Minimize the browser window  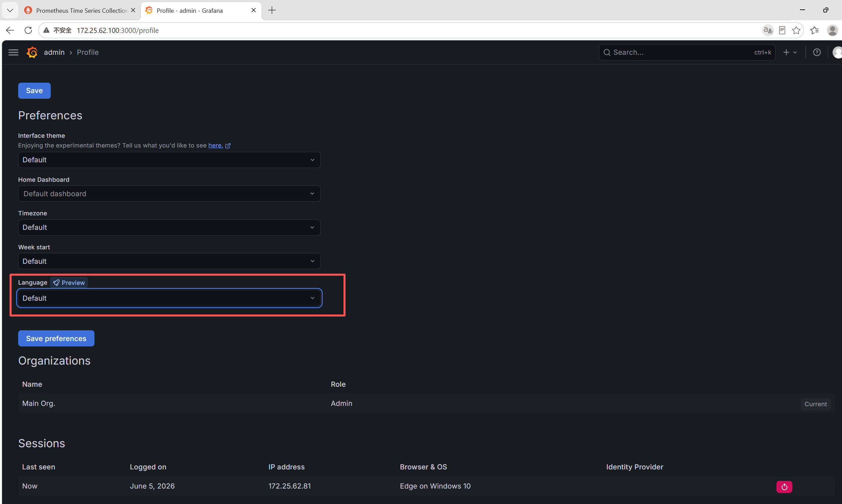coord(802,10)
